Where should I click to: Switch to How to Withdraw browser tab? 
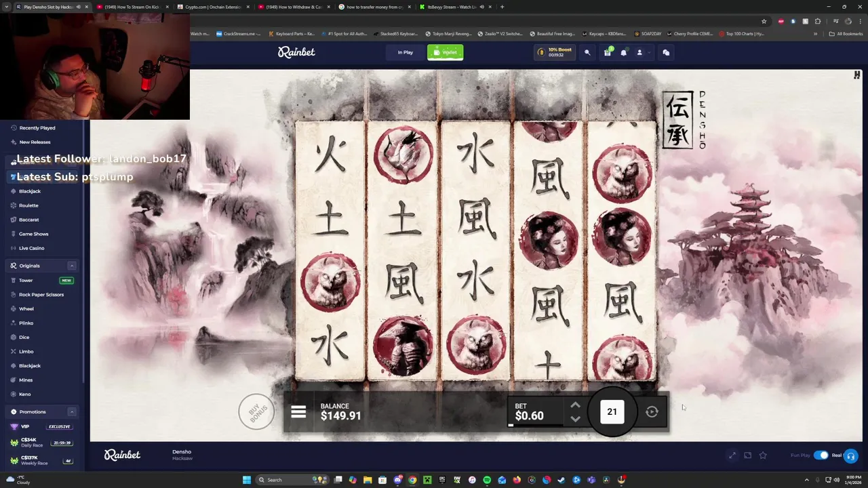tap(293, 7)
